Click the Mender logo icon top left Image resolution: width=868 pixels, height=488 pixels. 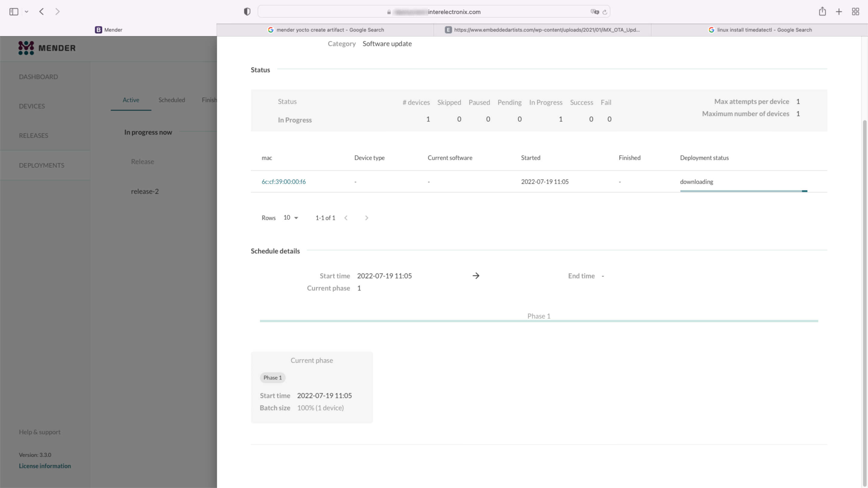point(26,48)
